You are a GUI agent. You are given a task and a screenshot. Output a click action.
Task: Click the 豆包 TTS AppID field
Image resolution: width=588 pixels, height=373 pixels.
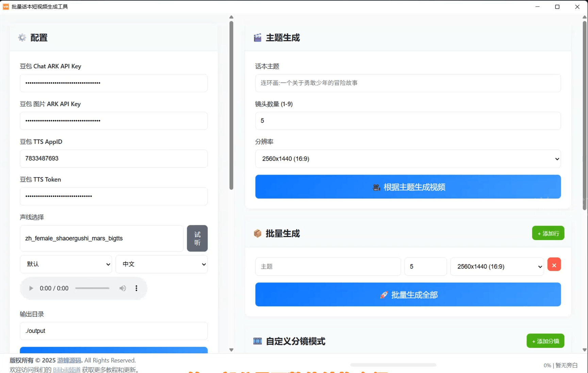tap(114, 159)
